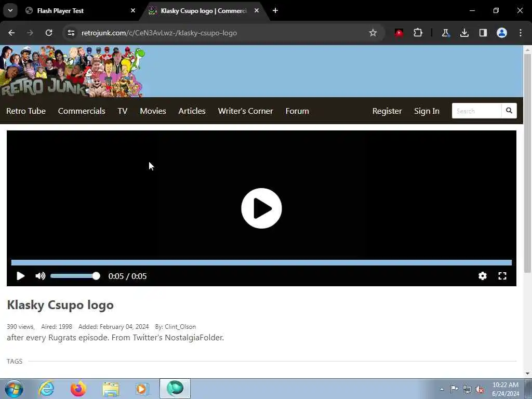The height and width of the screenshot is (399, 532).
Task: Toggle the browser side panel icon
Action: [483, 33]
